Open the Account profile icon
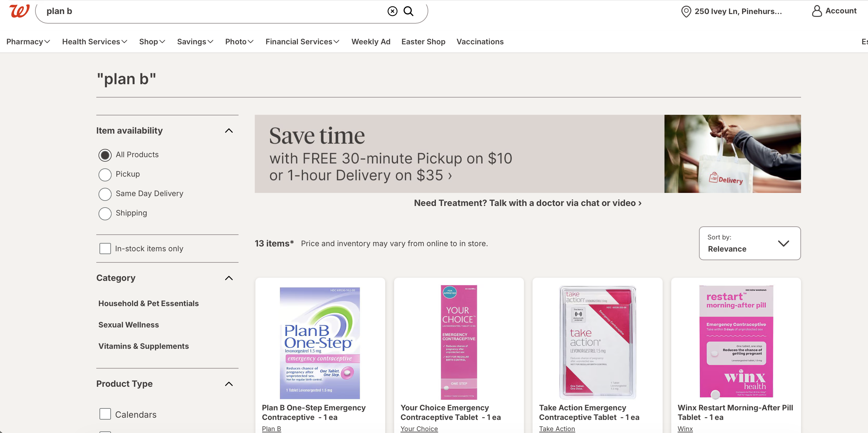Image resolution: width=868 pixels, height=433 pixels. [x=816, y=11]
